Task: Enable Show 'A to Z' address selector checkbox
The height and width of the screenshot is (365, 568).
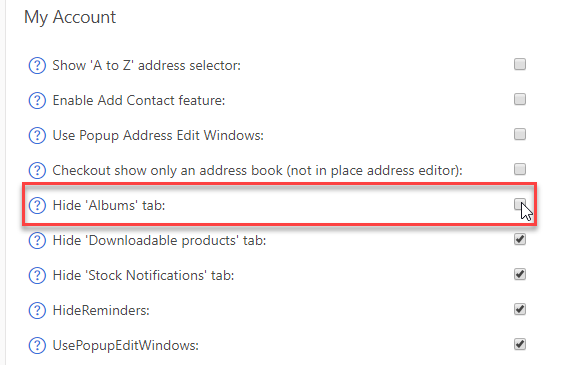Action: pos(520,64)
